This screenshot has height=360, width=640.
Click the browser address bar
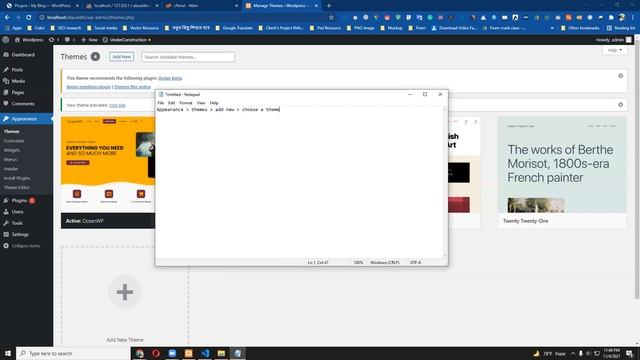coord(186,18)
